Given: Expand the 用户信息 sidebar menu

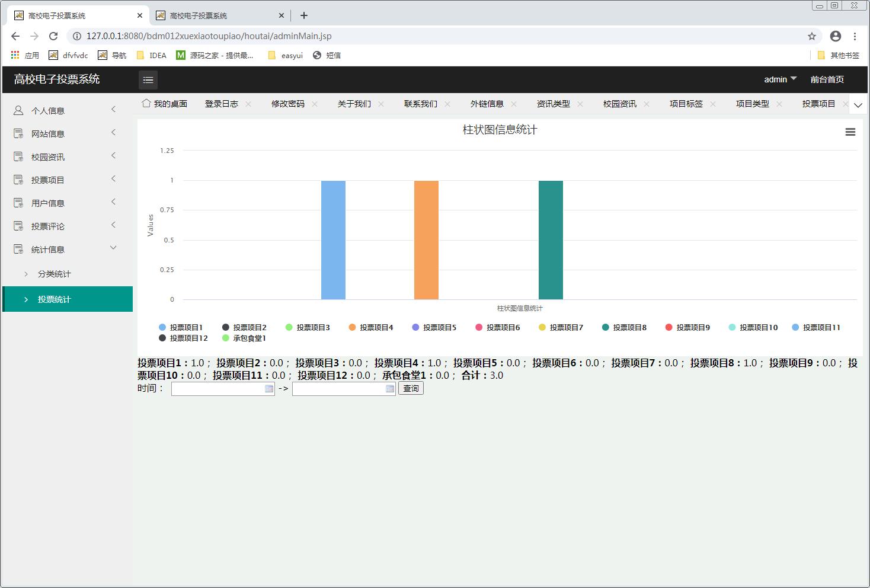Looking at the screenshot, I should click(113, 202).
